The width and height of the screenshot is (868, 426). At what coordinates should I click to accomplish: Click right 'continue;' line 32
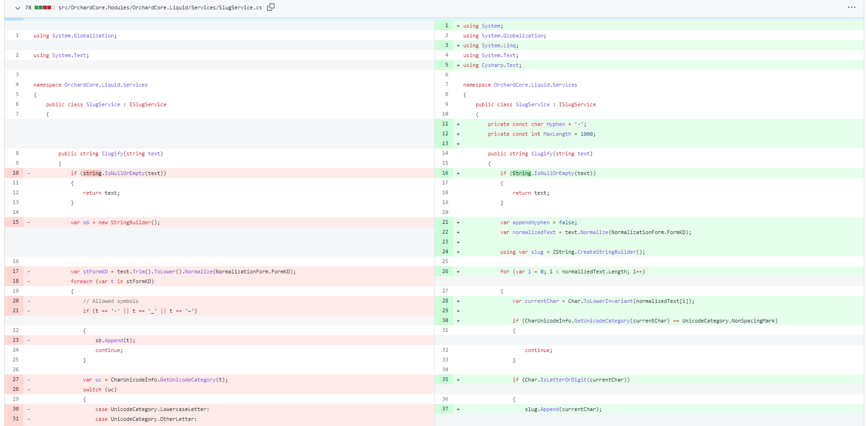pyautogui.click(x=539, y=350)
